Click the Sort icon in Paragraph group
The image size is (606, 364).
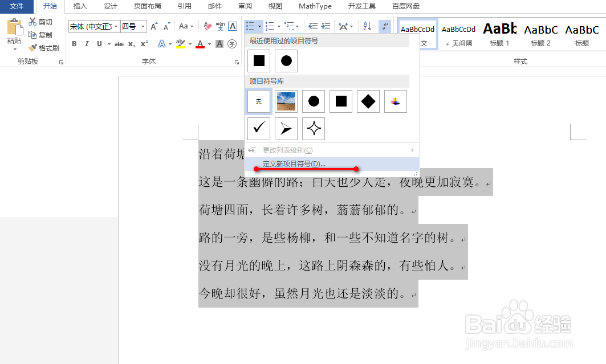point(367,26)
